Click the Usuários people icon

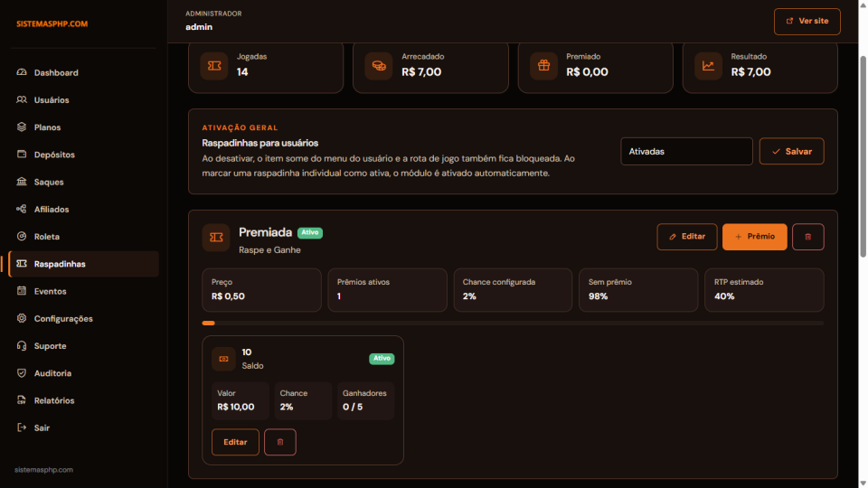(x=22, y=99)
